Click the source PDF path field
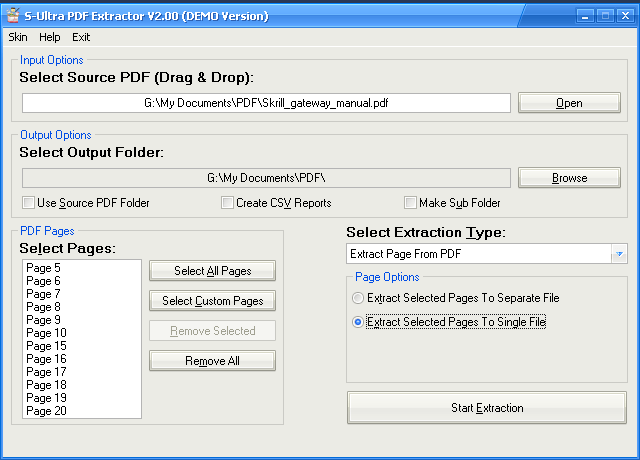 click(266, 103)
